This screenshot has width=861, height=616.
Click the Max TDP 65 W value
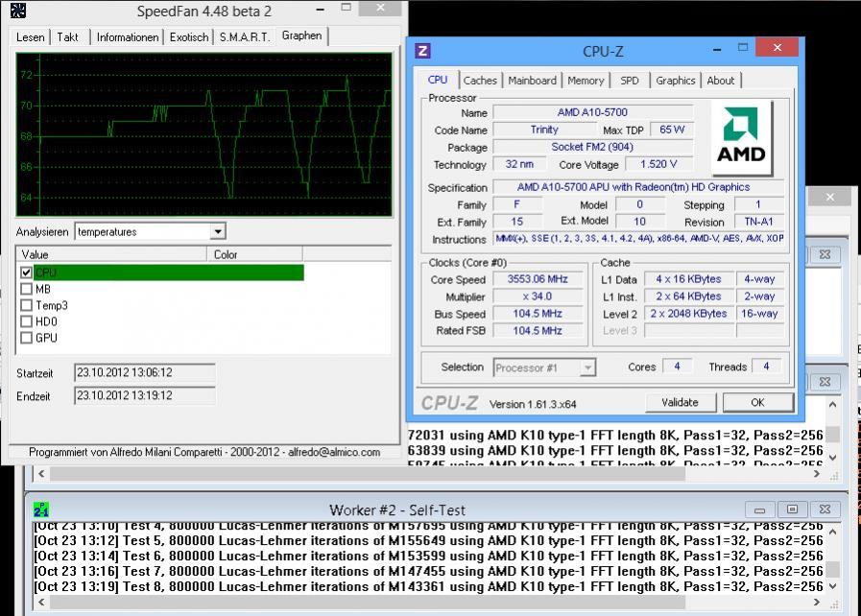point(672,130)
